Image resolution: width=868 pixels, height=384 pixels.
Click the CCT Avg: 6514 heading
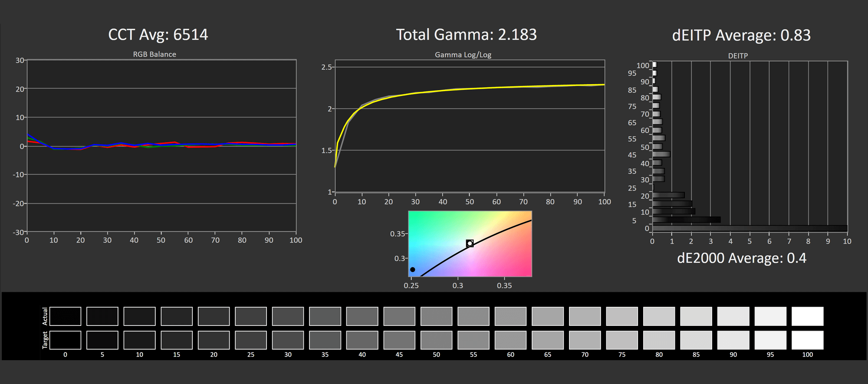(x=158, y=35)
